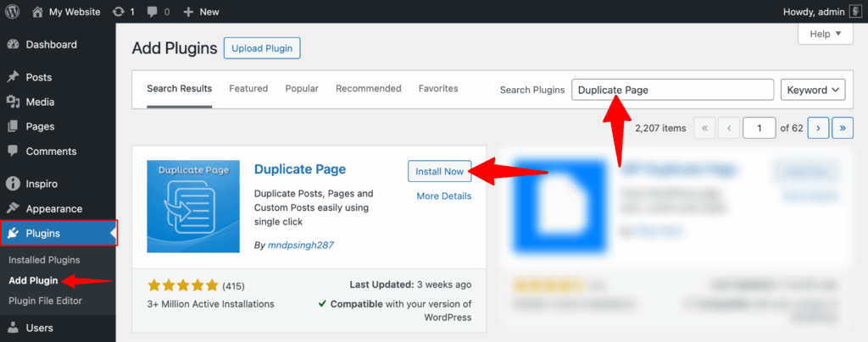Focus the Search Plugins input field
The image size is (868, 342).
pos(672,90)
